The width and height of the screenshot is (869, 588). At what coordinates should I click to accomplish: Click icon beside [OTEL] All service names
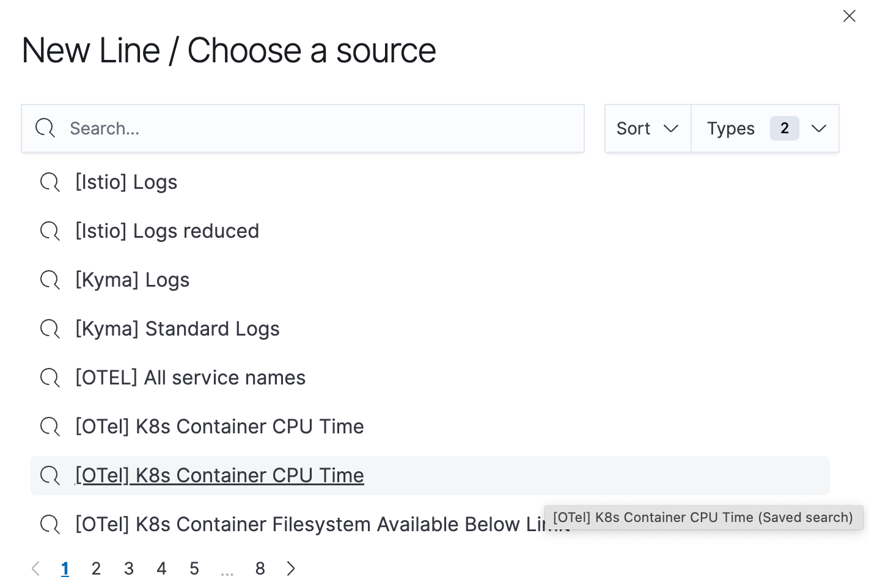point(50,378)
